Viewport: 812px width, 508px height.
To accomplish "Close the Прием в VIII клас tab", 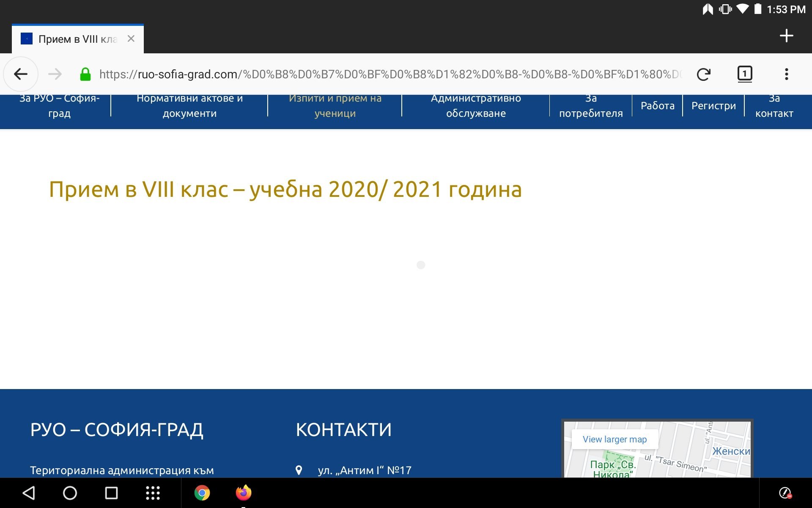I will (x=131, y=39).
